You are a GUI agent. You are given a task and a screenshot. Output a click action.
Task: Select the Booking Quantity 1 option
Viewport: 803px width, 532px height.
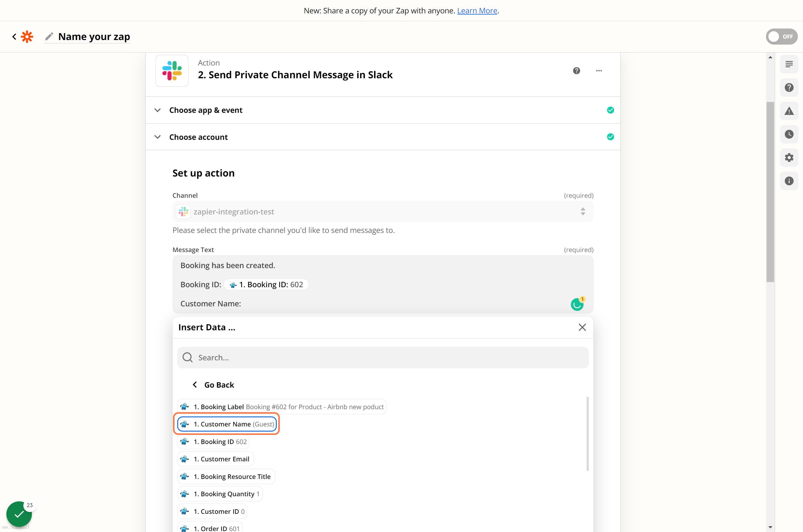220,494
